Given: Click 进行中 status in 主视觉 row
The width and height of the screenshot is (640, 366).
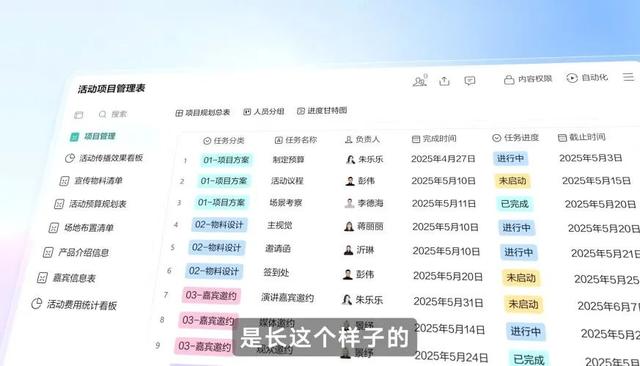Looking at the screenshot, I should 517,228.
